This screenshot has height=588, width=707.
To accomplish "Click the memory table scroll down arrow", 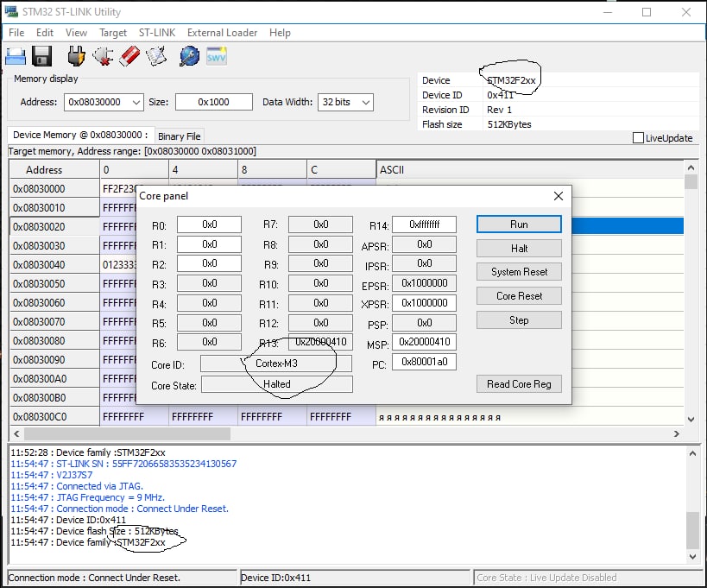I will pos(691,420).
